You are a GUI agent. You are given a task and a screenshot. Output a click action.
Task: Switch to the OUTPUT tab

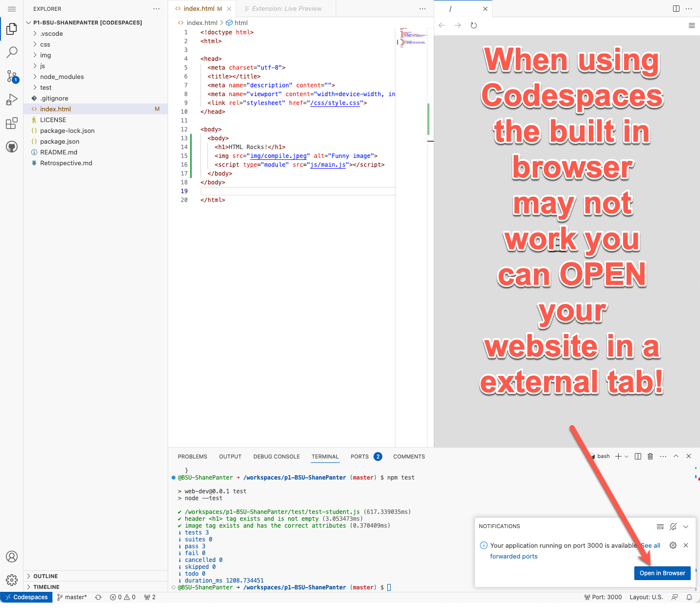(x=230, y=457)
